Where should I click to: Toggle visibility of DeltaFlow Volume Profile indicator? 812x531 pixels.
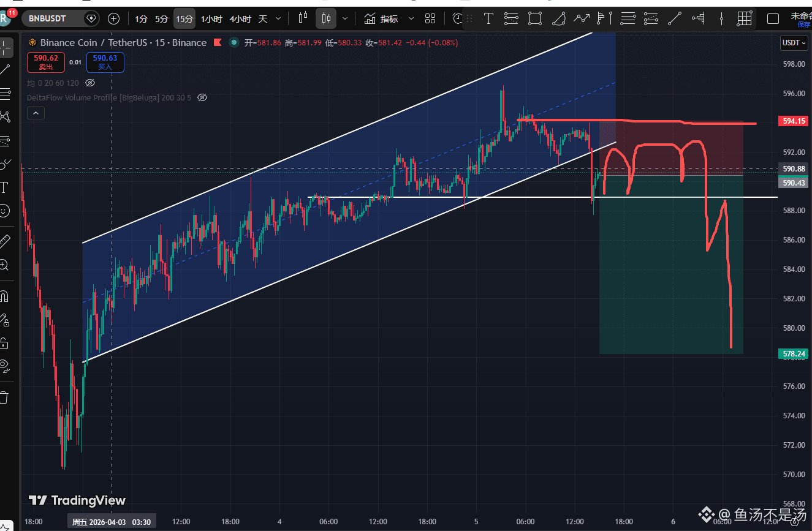point(202,97)
